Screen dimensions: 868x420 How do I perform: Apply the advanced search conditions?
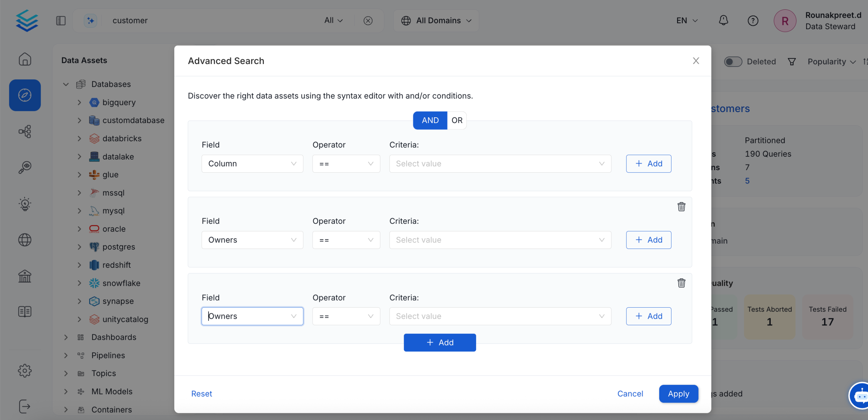679,394
